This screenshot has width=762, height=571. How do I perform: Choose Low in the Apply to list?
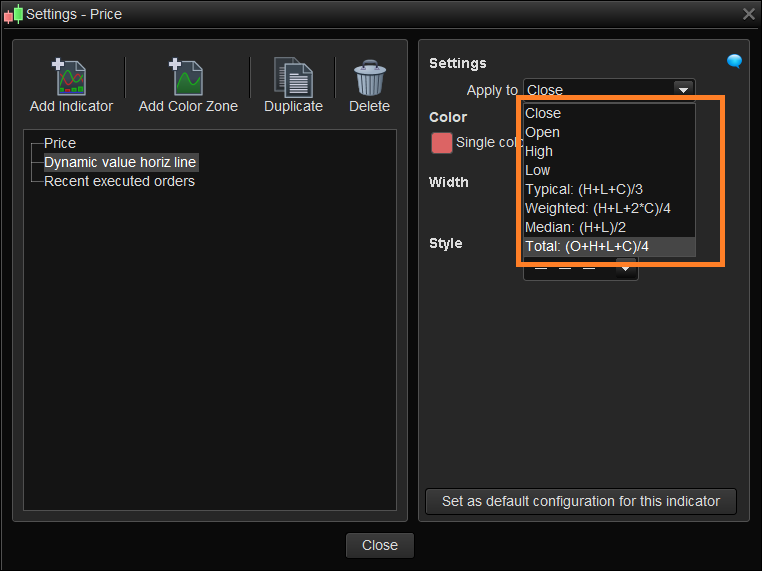point(609,170)
